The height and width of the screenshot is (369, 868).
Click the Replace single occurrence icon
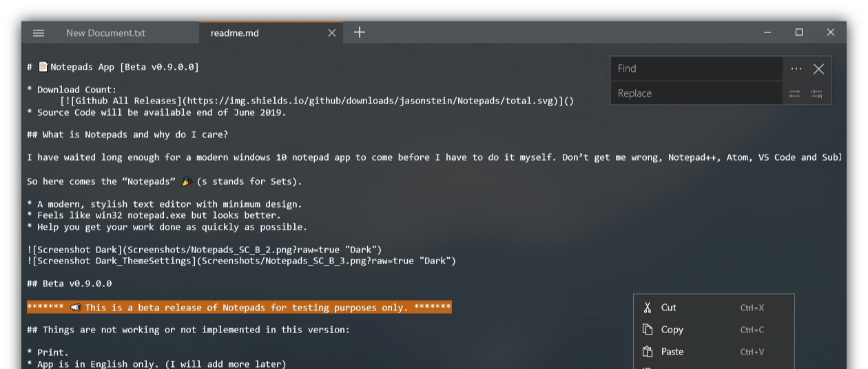tap(794, 94)
